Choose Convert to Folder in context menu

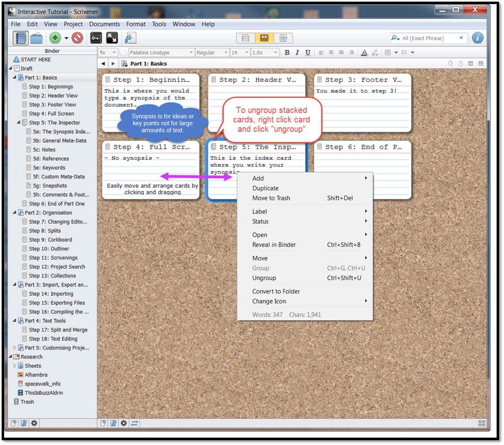tap(305, 291)
